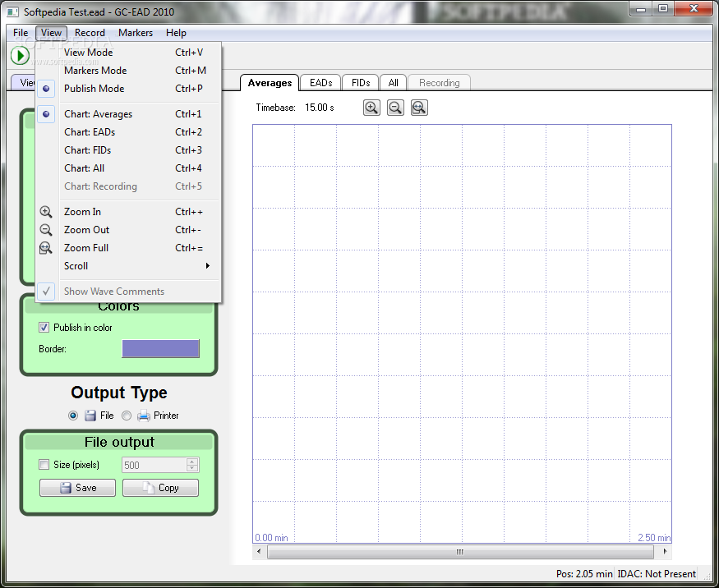This screenshot has width=719, height=588.
Task: Switch to the EADs tab
Action: 320,83
